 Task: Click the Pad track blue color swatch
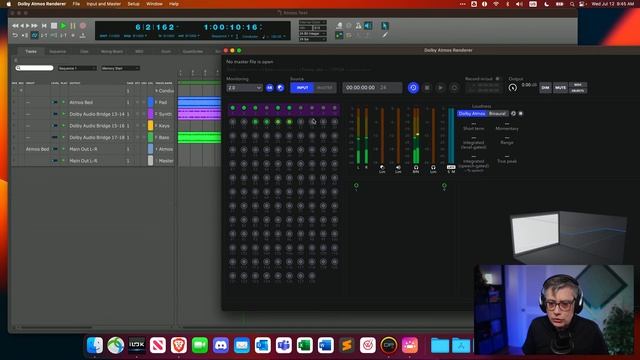coord(151,102)
